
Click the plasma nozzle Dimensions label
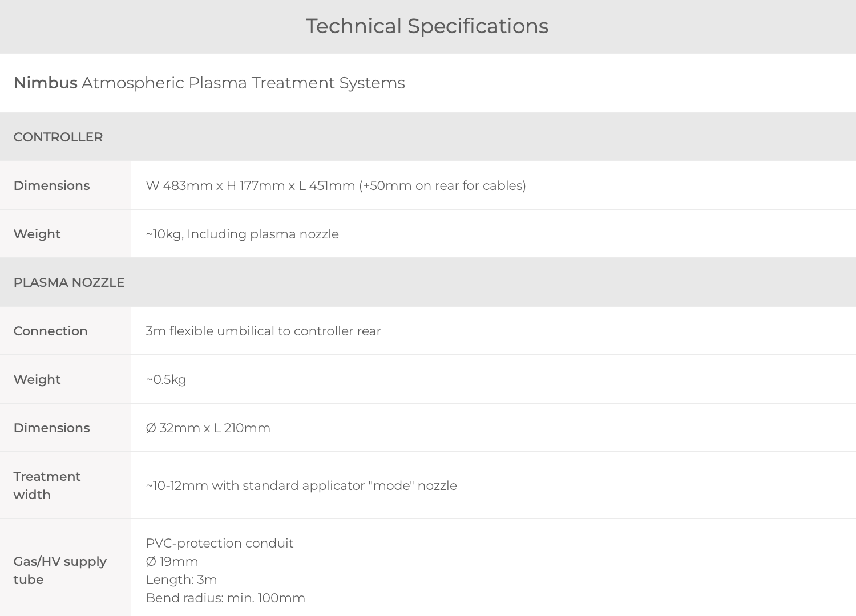pyautogui.click(x=52, y=428)
